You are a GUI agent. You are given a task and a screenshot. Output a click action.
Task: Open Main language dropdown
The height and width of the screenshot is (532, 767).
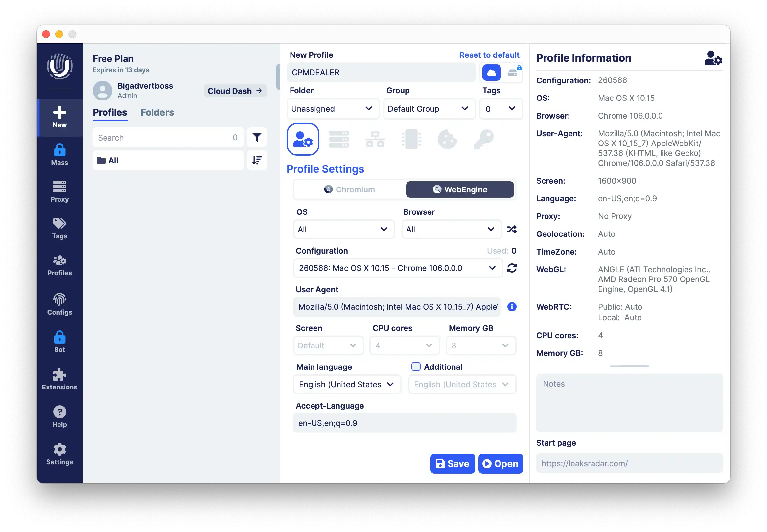coord(347,384)
